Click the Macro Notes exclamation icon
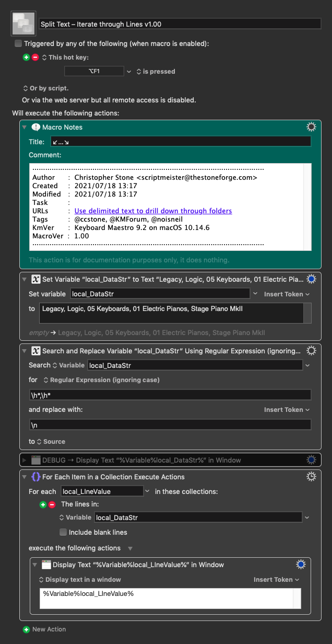This screenshot has width=332, height=644. tap(35, 127)
